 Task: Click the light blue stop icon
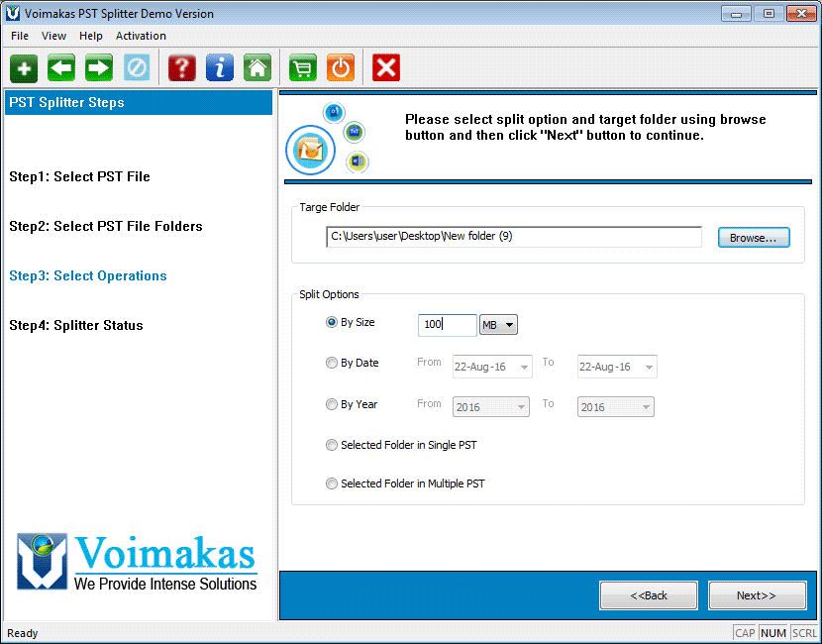[x=137, y=68]
